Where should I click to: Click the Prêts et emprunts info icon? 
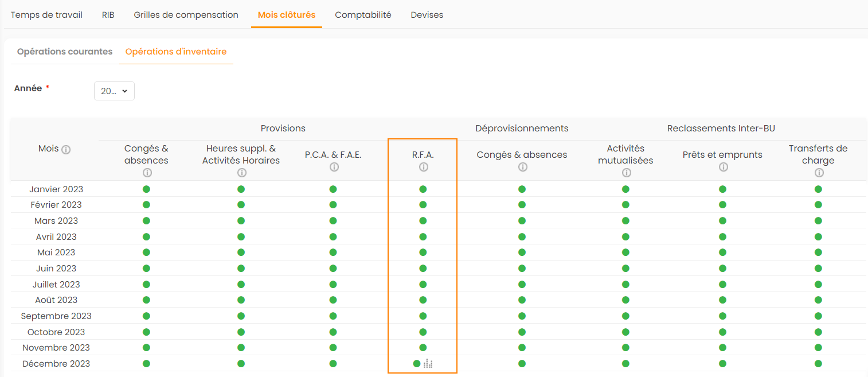coord(723,167)
